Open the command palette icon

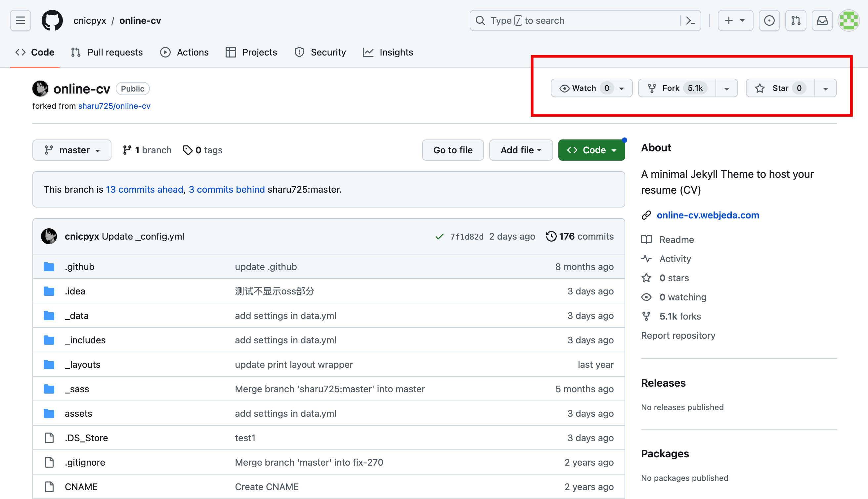pyautogui.click(x=690, y=20)
